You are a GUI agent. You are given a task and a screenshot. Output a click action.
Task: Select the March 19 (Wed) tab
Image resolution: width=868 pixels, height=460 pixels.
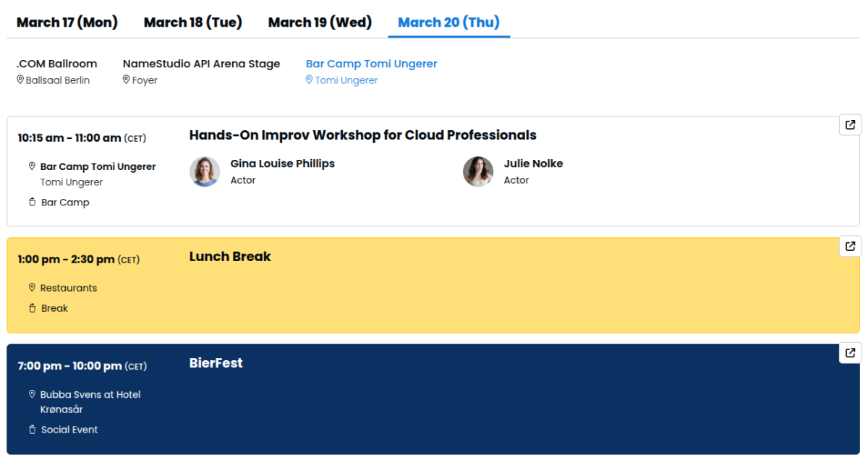(x=320, y=22)
